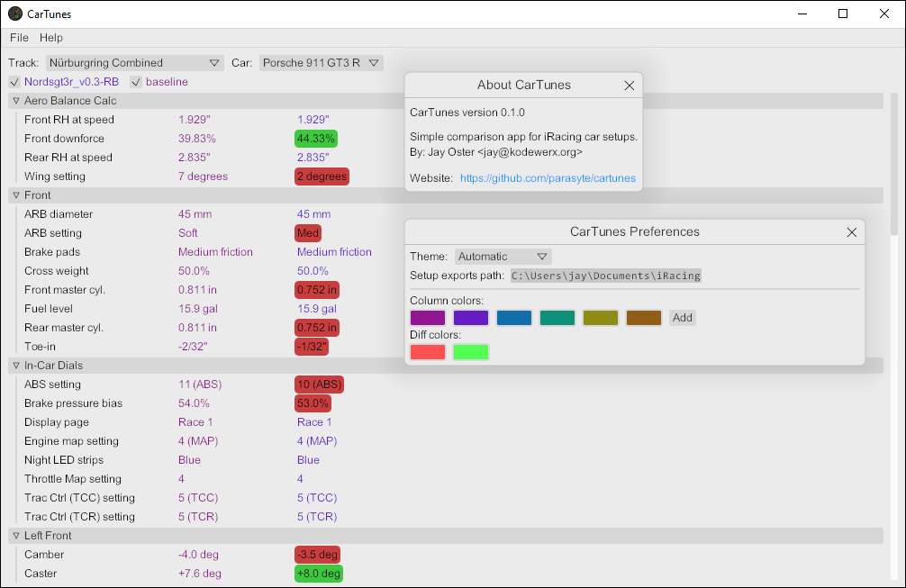The width and height of the screenshot is (906, 588).
Task: Open the Track dropdown showing Nürburgring Combined
Action: [134, 63]
